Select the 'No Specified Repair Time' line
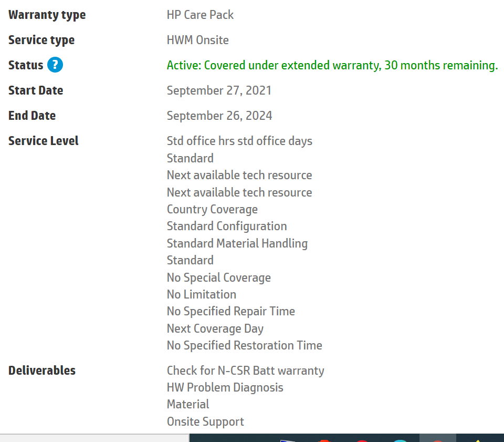Image resolution: width=504 pixels, height=442 pixels. tap(231, 311)
